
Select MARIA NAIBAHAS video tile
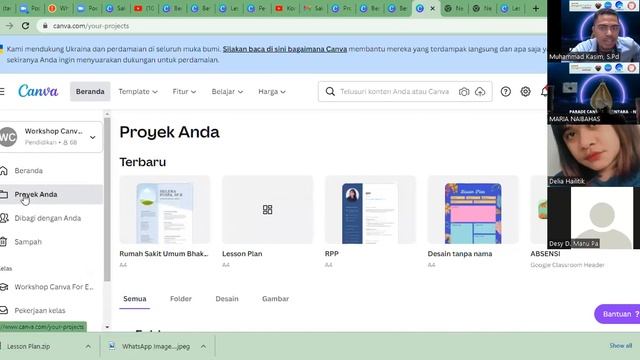593,93
